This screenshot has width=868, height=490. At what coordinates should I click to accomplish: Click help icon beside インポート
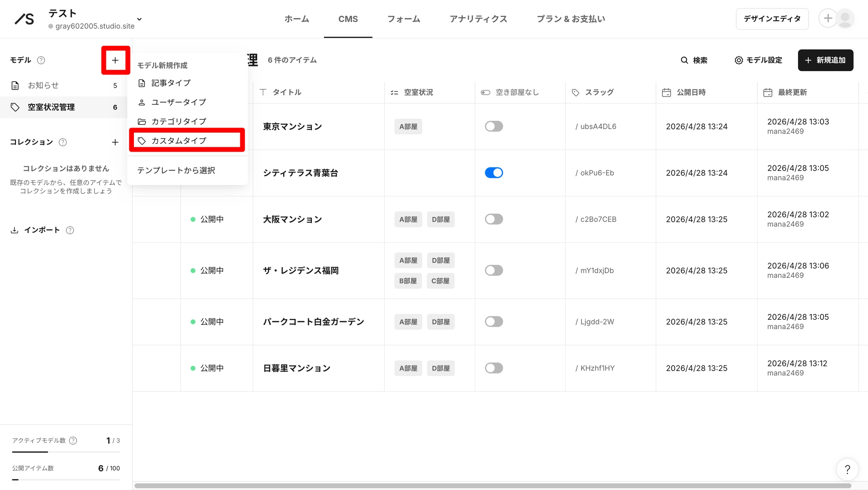click(70, 230)
